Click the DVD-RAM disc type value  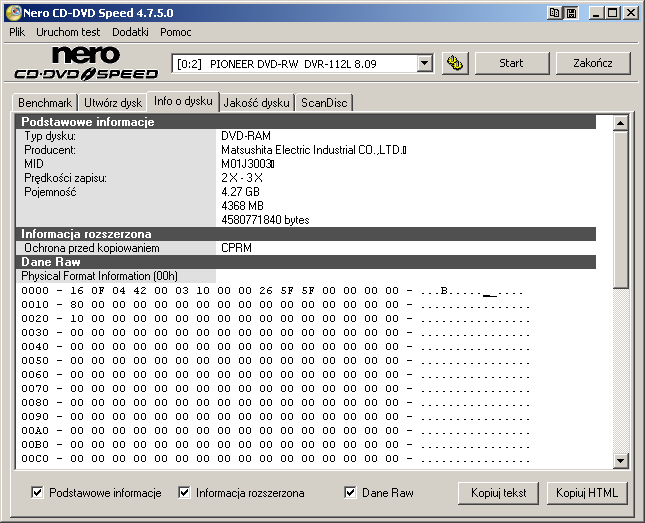(x=246, y=136)
